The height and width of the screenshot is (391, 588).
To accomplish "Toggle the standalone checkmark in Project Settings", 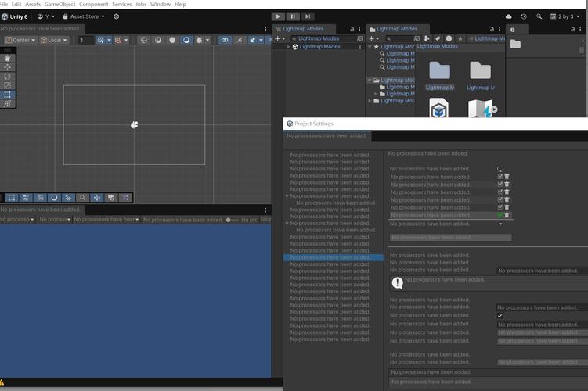I will coord(500,316).
